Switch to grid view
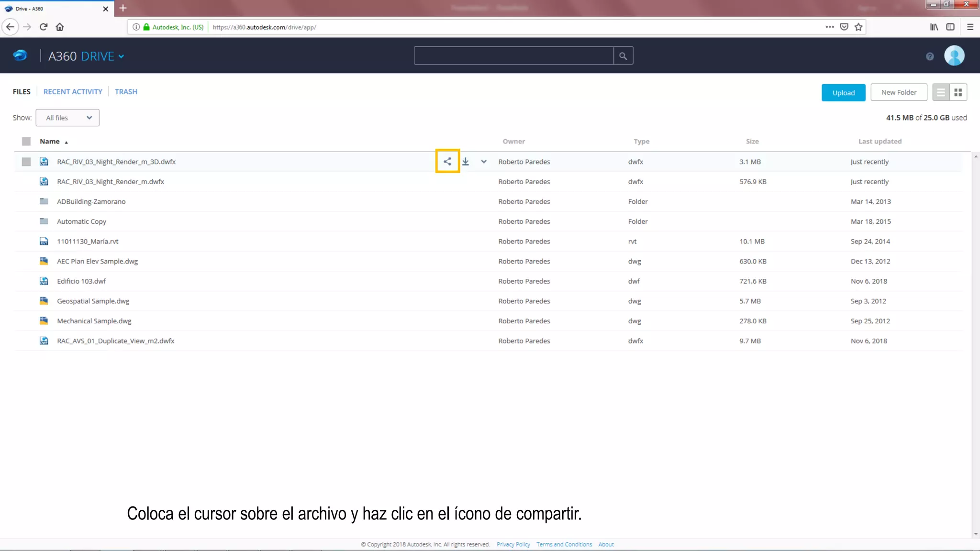The width and height of the screenshot is (980, 551). [958, 92]
